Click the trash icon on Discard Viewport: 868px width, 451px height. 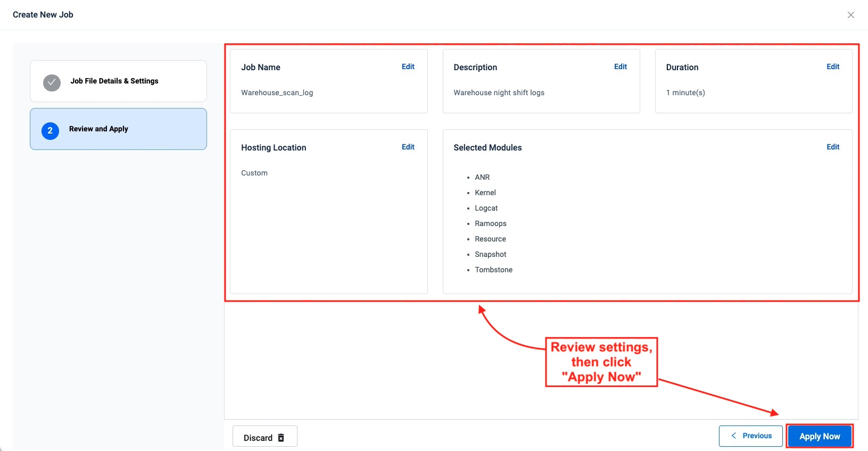281,438
